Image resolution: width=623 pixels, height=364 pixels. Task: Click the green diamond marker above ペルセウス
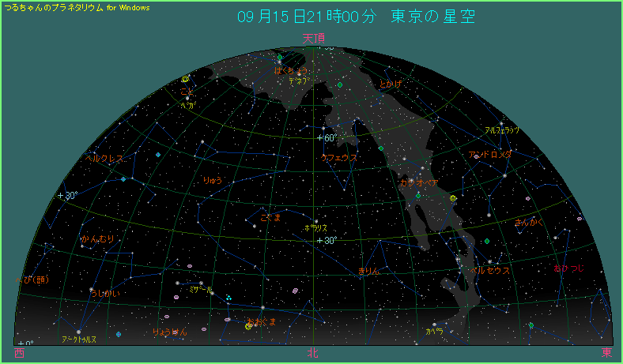pos(487,241)
